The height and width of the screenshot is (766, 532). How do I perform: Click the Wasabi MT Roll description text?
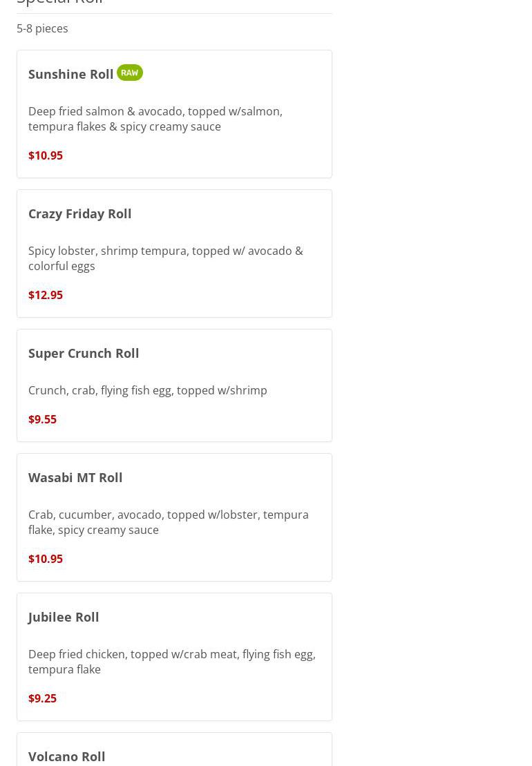point(169,522)
